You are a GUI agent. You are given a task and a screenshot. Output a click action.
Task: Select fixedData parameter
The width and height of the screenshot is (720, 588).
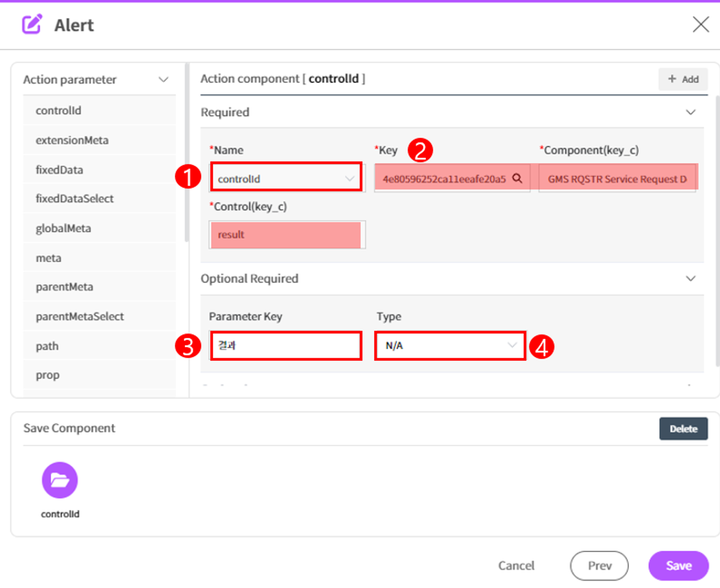(99, 170)
